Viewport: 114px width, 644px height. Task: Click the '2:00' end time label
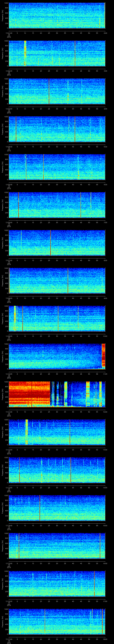click(x=105, y=33)
